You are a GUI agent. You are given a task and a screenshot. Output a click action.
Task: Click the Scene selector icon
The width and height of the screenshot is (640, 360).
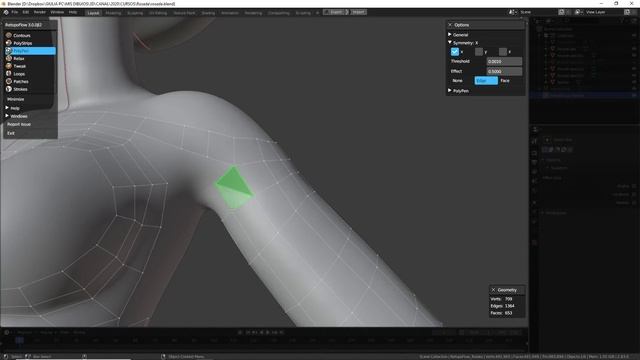coord(512,12)
